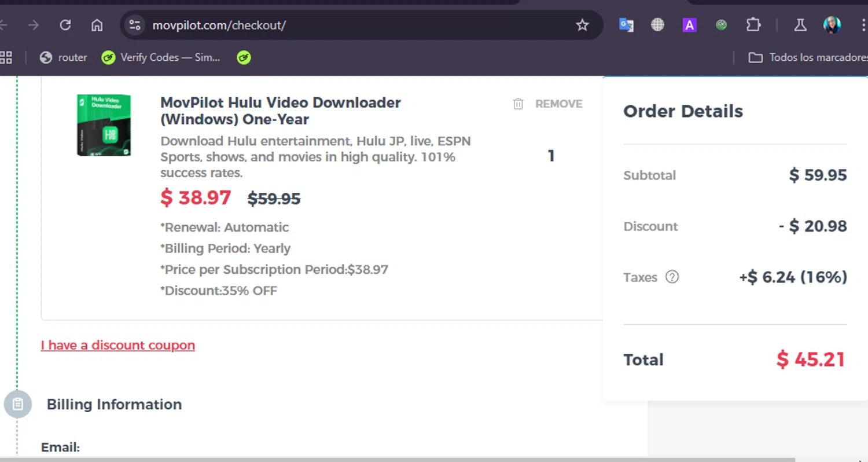This screenshot has width=868, height=462.
Task: Click the product description paragraph
Action: pyautogui.click(x=316, y=157)
